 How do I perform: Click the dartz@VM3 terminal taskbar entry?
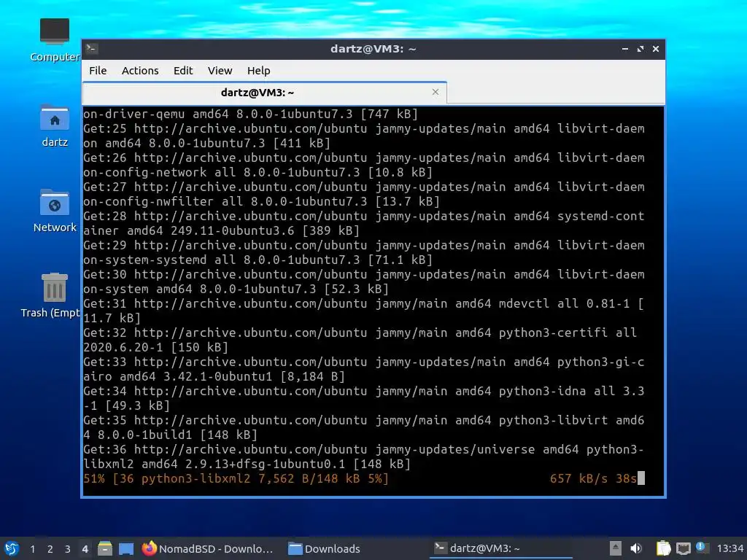tap(500, 548)
